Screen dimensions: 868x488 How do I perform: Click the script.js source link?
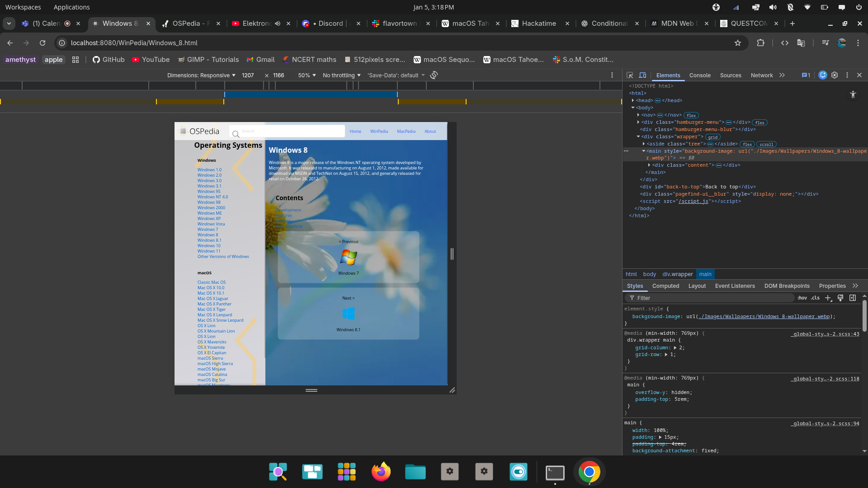[693, 201]
